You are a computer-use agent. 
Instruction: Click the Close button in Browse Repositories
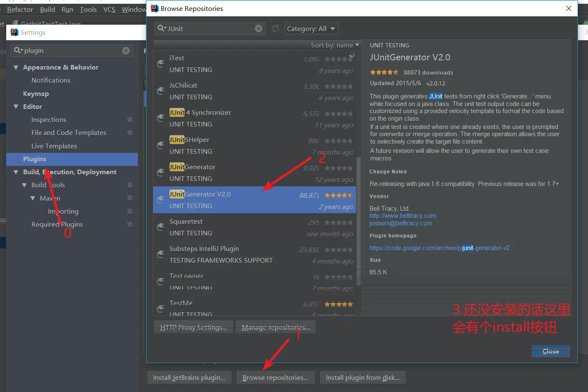pyautogui.click(x=551, y=351)
